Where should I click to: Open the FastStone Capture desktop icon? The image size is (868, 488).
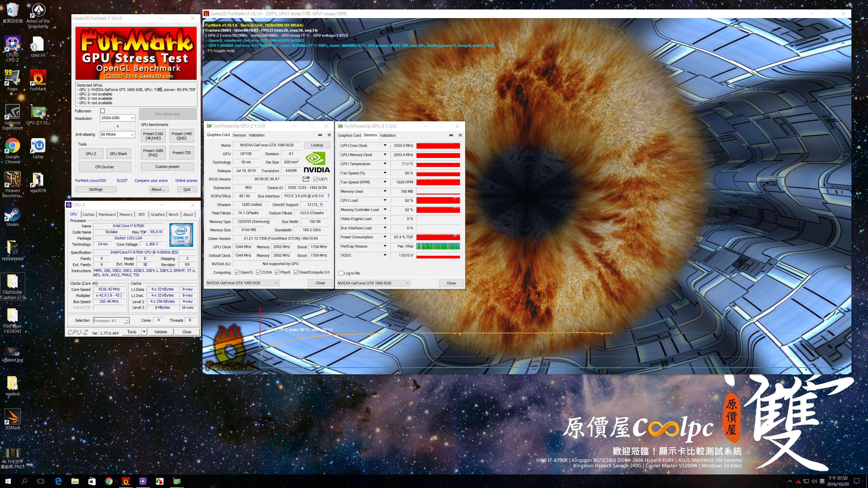tap(12, 286)
